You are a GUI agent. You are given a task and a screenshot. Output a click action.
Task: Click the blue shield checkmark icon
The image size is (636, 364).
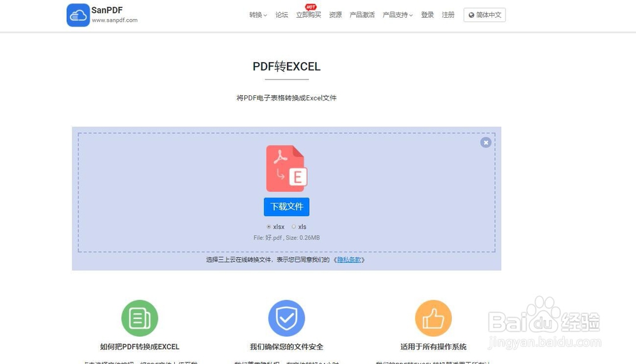tap(286, 318)
